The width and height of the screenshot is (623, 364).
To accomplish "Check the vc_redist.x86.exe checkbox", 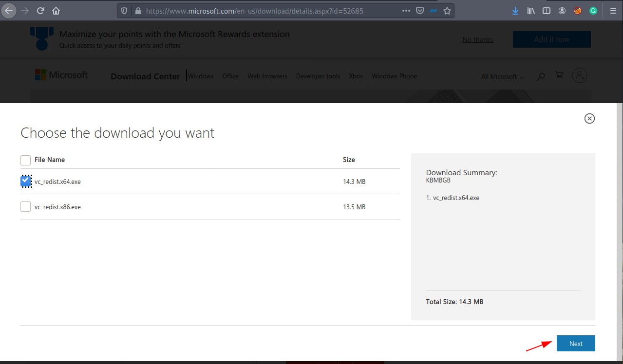I will click(x=25, y=207).
